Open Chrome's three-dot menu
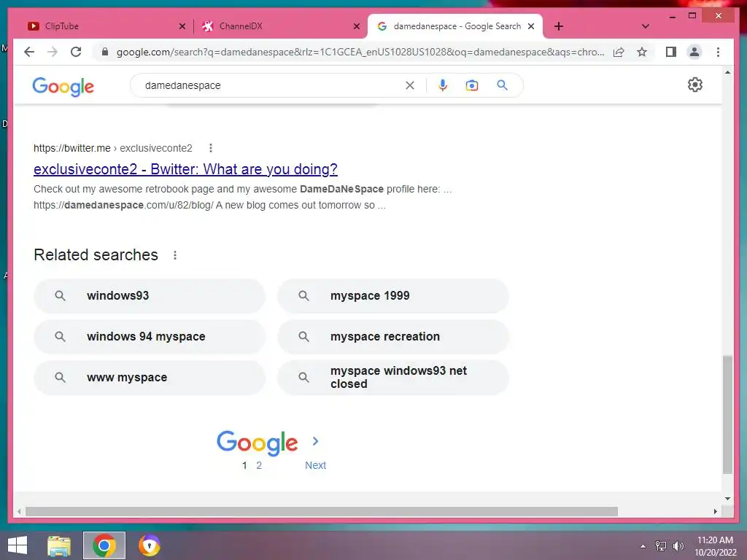 [718, 52]
